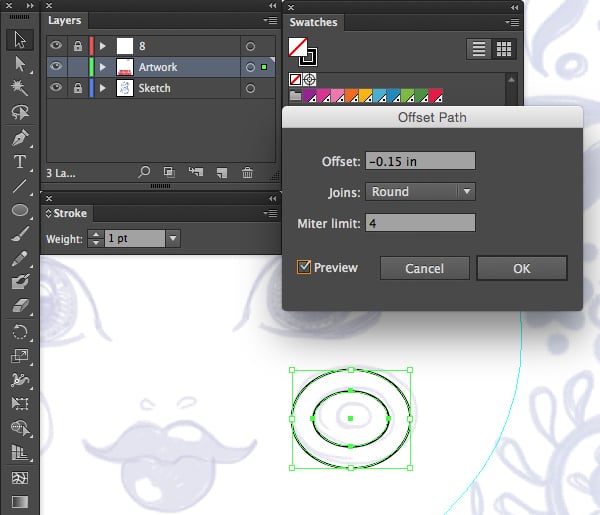Click the registration swatch target icon
Screen dimensions: 600x515
point(310,80)
